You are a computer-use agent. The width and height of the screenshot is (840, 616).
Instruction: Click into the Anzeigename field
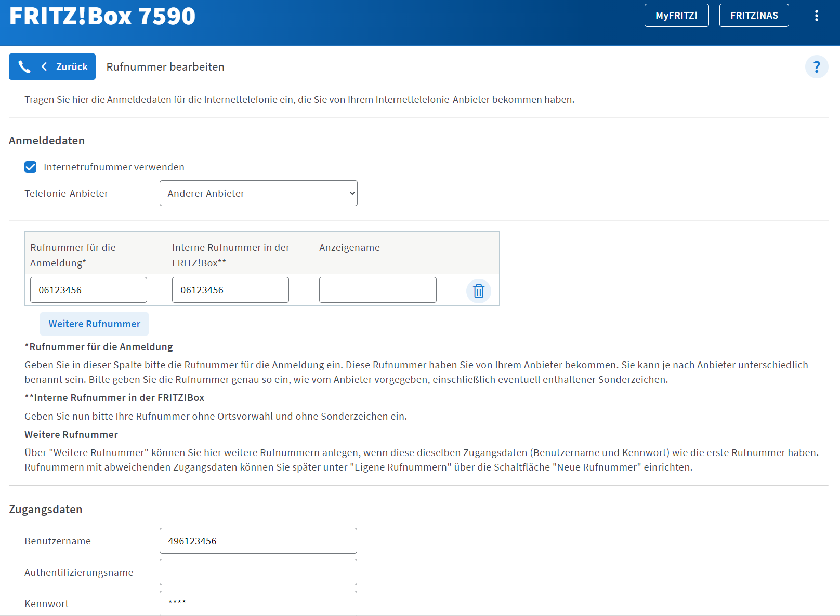click(378, 290)
